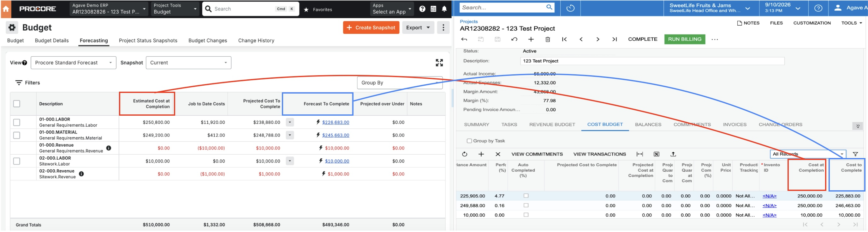Open the grid filter funnel icon
The image size is (868, 232).
[x=855, y=155]
